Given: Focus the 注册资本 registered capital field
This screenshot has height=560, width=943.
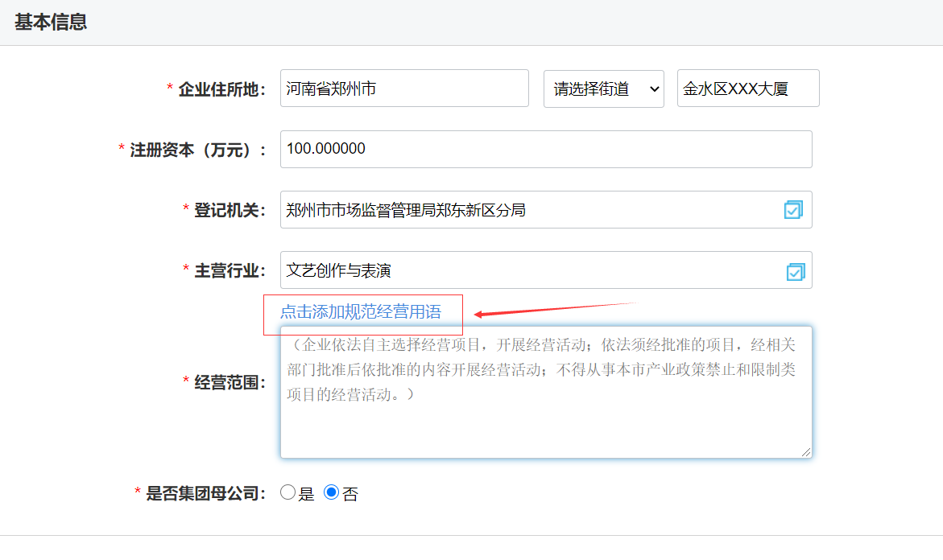Looking at the screenshot, I should coord(544,149).
